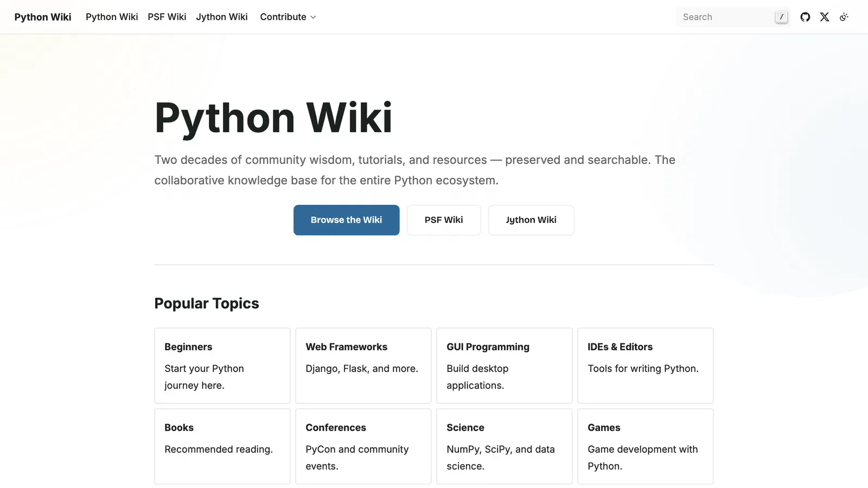Open PSF Wiki in top navigation
868x488 pixels.
point(167,17)
